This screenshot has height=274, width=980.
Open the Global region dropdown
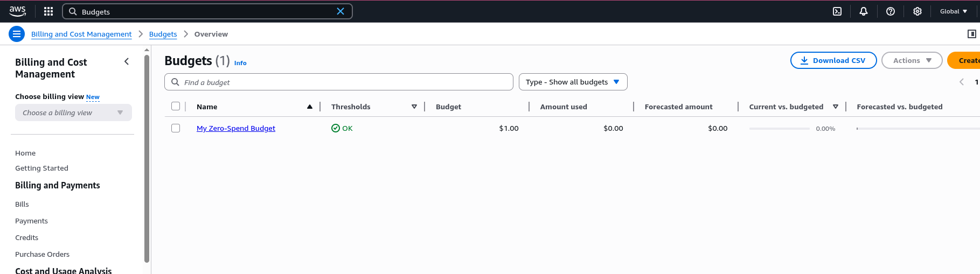(954, 11)
